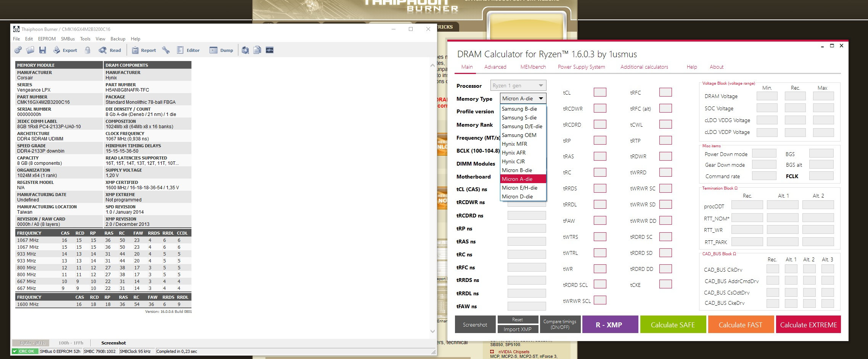Viewport: 868px width, 359px height.
Task: Open the Power Supply System tab
Action: [x=581, y=67]
